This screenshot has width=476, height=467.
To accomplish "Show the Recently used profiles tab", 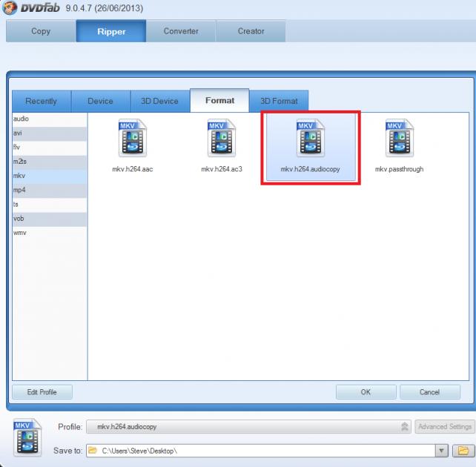I will click(42, 101).
